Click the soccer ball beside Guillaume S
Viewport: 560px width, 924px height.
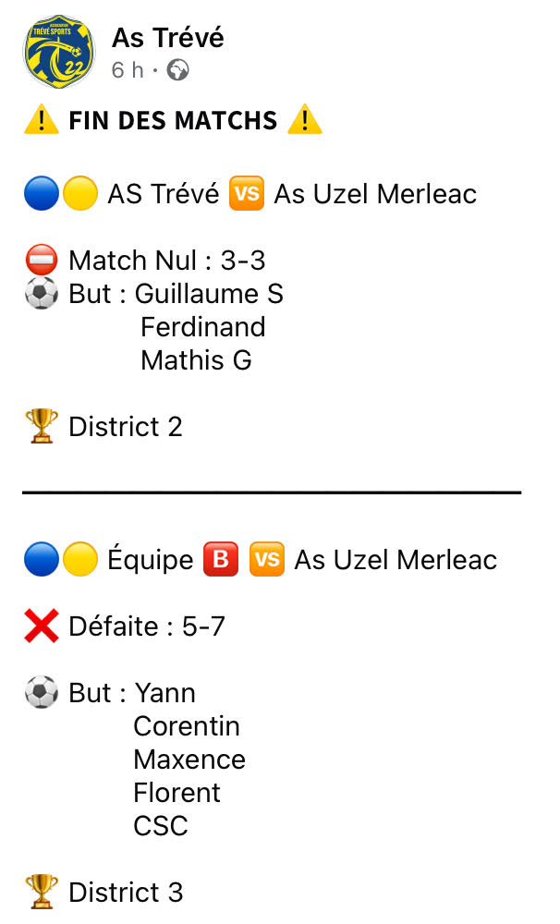pyautogui.click(x=42, y=294)
